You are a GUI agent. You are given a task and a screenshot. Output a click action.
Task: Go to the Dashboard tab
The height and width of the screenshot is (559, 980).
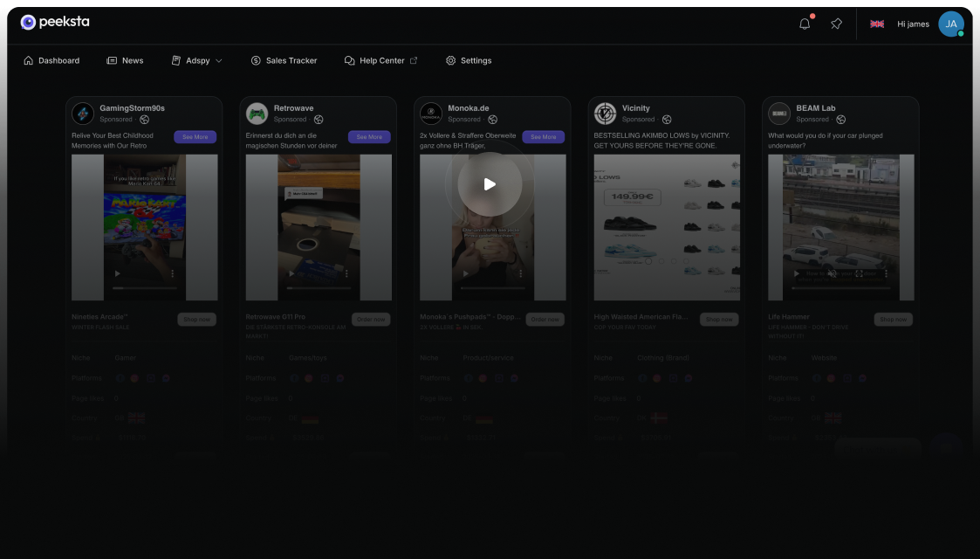[51, 60]
